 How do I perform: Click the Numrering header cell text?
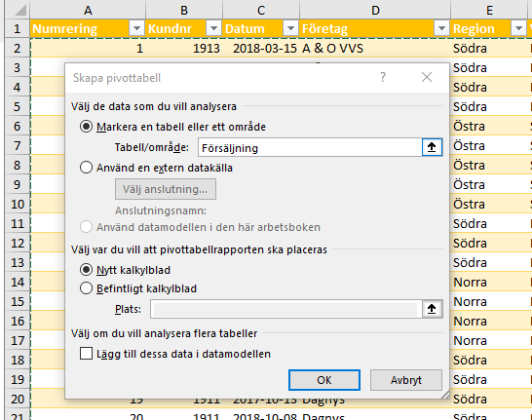click(65, 29)
